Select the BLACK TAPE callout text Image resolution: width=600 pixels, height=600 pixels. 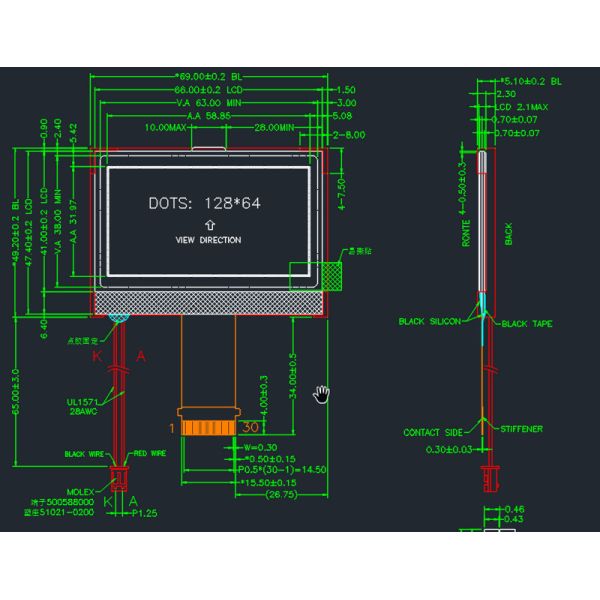[x=527, y=324]
